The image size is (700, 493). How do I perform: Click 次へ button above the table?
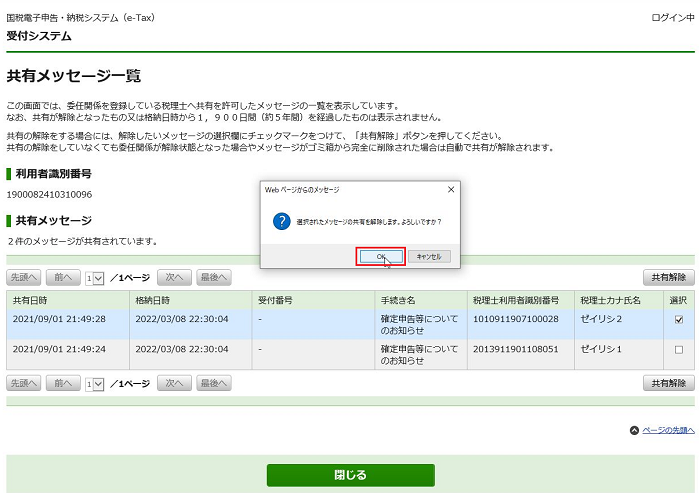(173, 277)
